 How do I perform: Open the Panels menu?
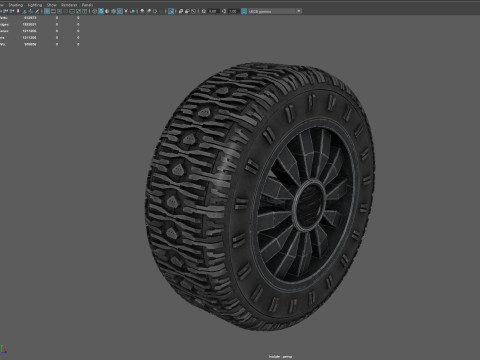click(x=87, y=5)
